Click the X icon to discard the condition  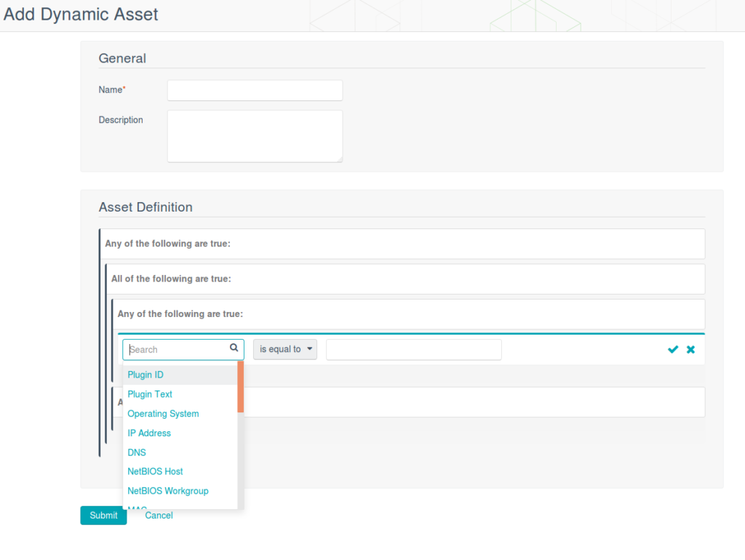(x=690, y=349)
